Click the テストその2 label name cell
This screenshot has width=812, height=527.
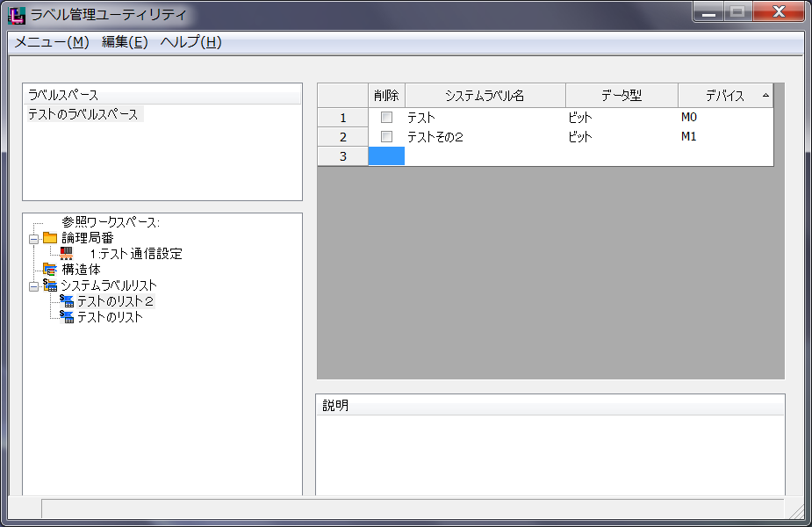(485, 137)
